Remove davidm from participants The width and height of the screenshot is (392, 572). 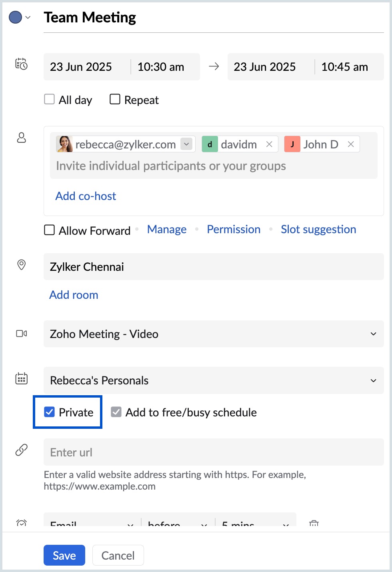pyautogui.click(x=269, y=144)
